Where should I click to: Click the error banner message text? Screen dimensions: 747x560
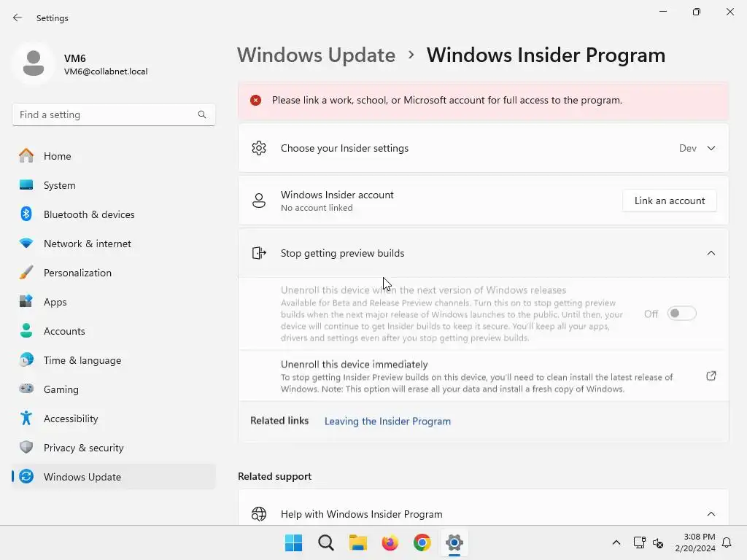(x=447, y=100)
